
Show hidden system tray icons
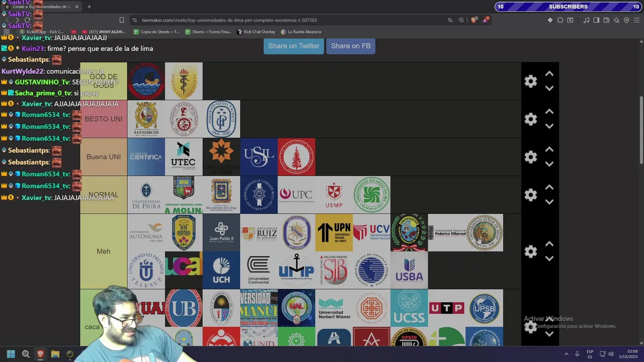[566, 354]
